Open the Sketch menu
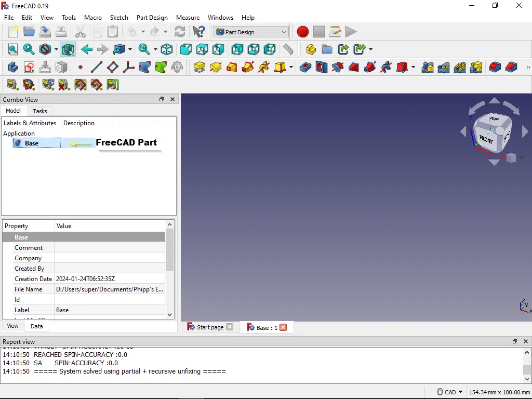Screen dimensions: 532x399 (119, 18)
